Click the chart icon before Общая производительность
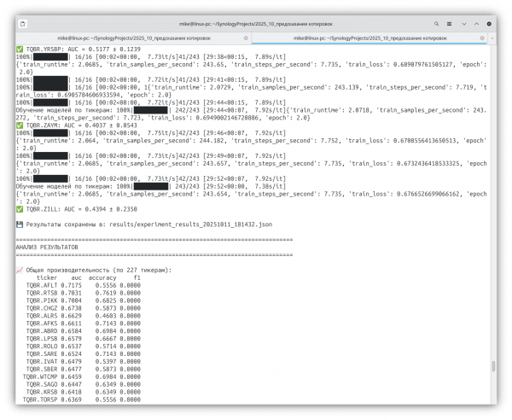 (x=20, y=270)
